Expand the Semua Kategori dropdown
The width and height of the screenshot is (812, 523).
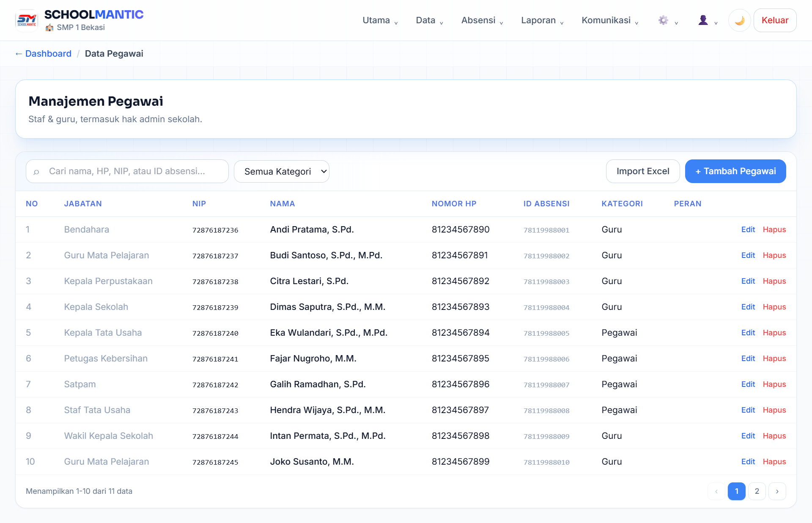point(282,171)
